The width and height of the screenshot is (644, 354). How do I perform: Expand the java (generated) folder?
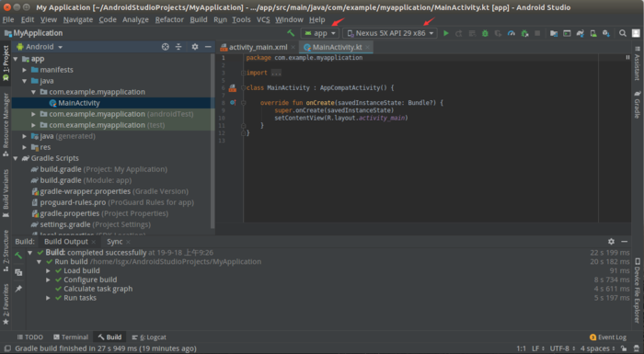[x=25, y=136]
